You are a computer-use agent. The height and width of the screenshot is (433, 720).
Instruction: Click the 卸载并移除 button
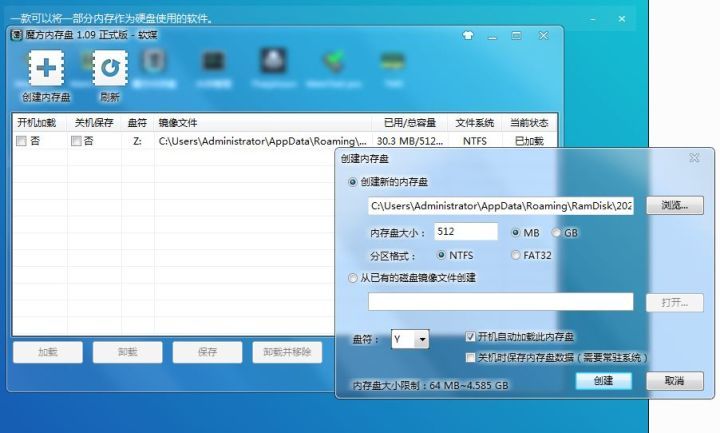pos(287,352)
